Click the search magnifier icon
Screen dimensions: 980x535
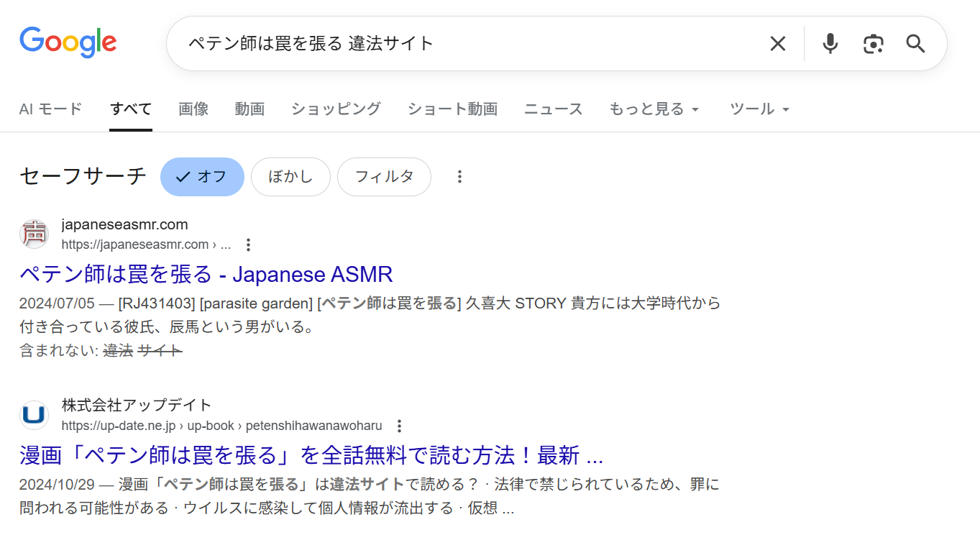[915, 44]
